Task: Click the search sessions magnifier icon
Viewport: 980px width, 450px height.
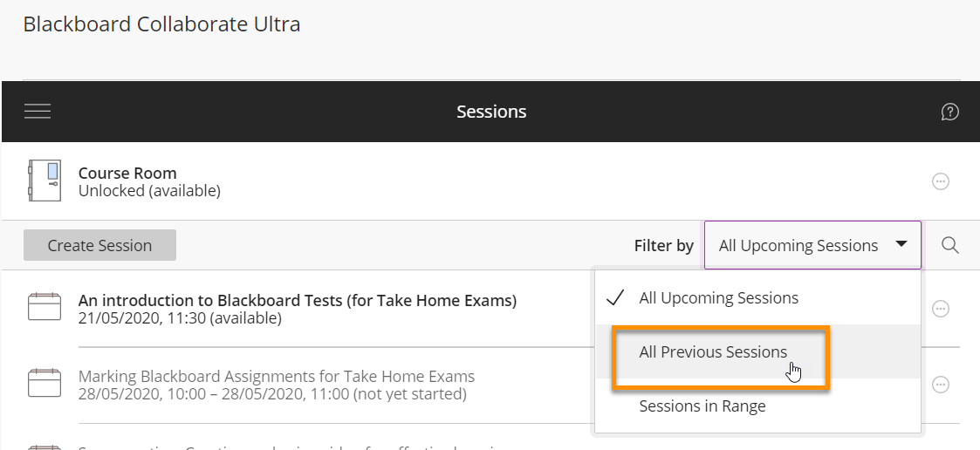Action: (x=950, y=245)
